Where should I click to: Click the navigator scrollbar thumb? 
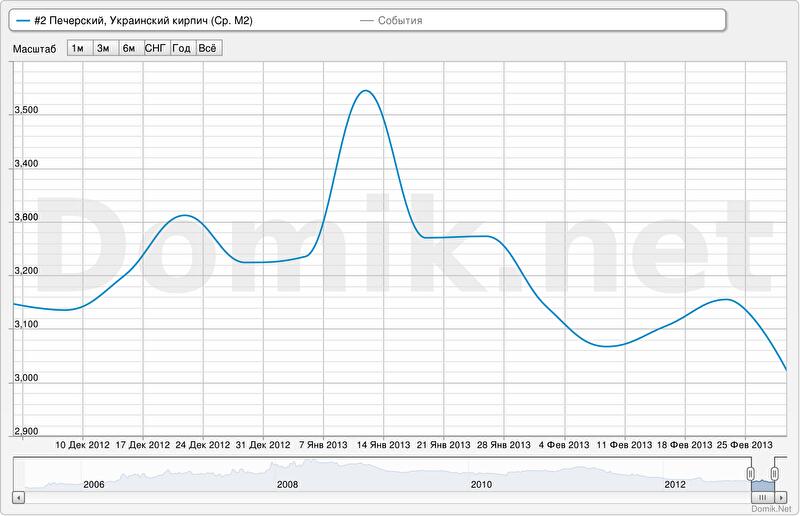[762, 496]
